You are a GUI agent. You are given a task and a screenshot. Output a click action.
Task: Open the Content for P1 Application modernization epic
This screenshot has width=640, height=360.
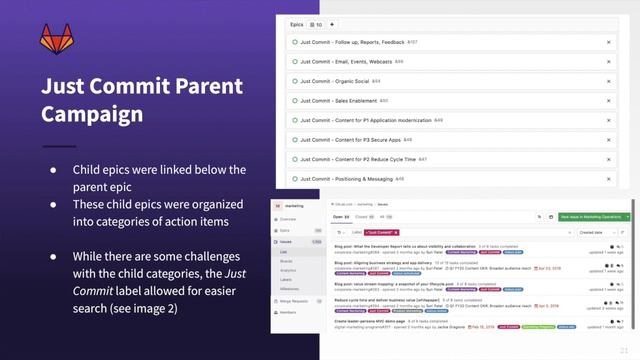(x=366, y=120)
